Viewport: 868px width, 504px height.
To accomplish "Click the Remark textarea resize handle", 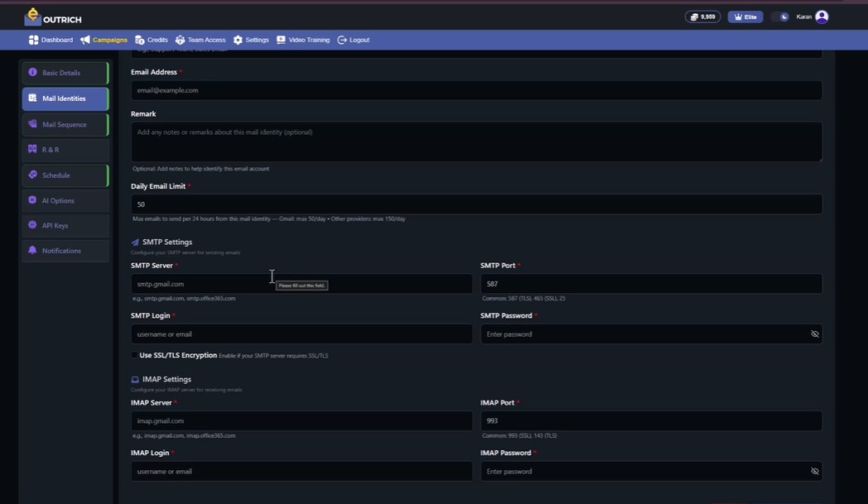I will pos(820,160).
